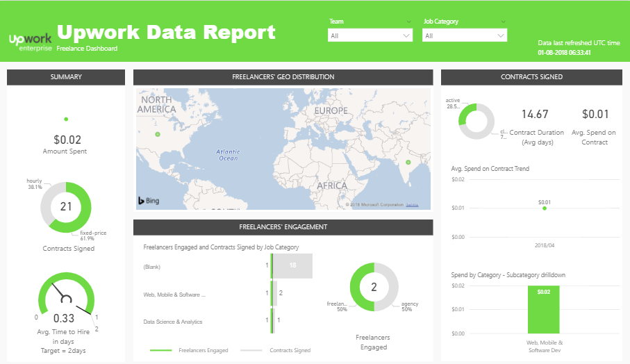Click the Avg. Spend on Contract Trend title
This screenshot has height=364, width=630.
coord(490,169)
